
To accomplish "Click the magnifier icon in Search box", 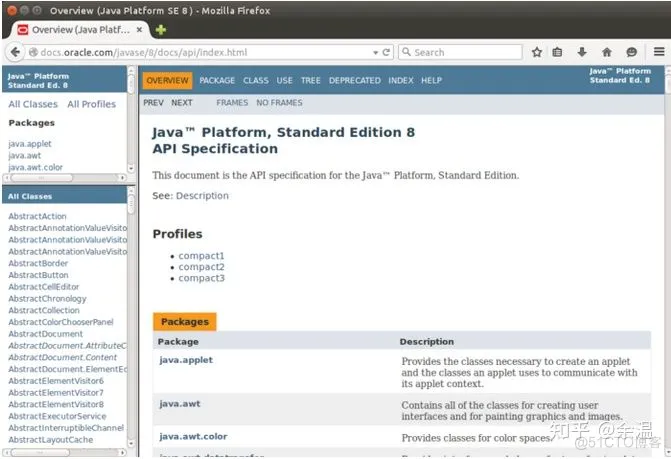I will click(x=406, y=52).
